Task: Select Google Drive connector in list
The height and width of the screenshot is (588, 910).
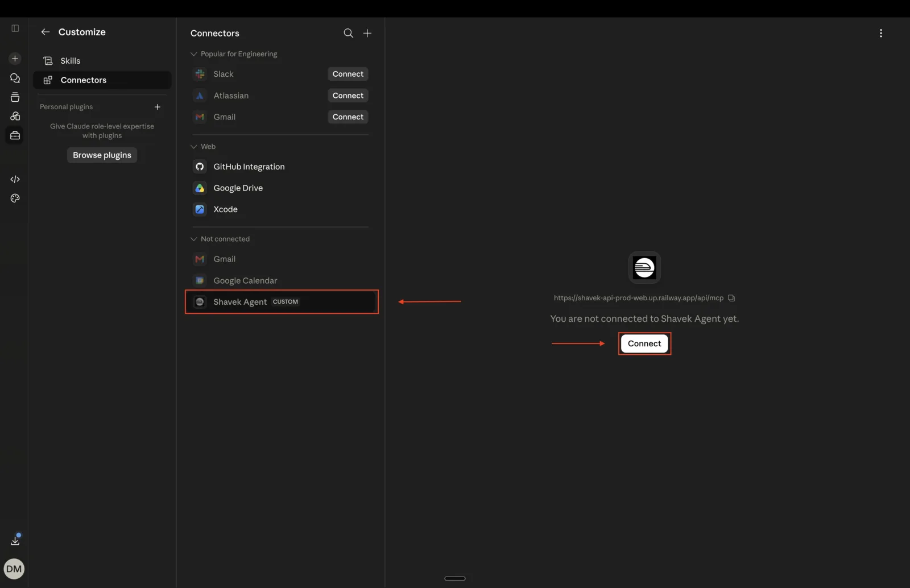Action: point(281,188)
